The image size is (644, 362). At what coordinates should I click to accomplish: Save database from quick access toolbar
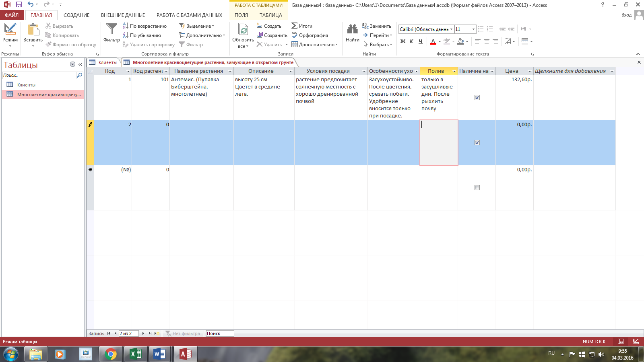point(19,4)
